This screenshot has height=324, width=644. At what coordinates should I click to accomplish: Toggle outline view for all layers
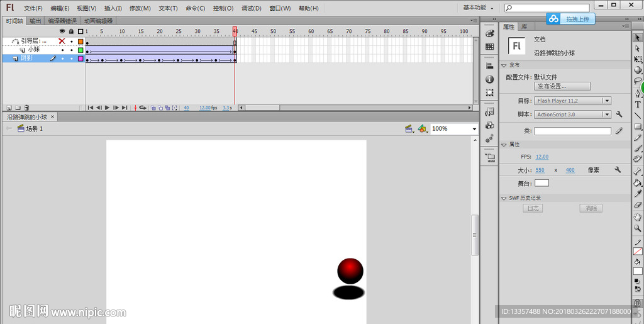[x=80, y=31]
